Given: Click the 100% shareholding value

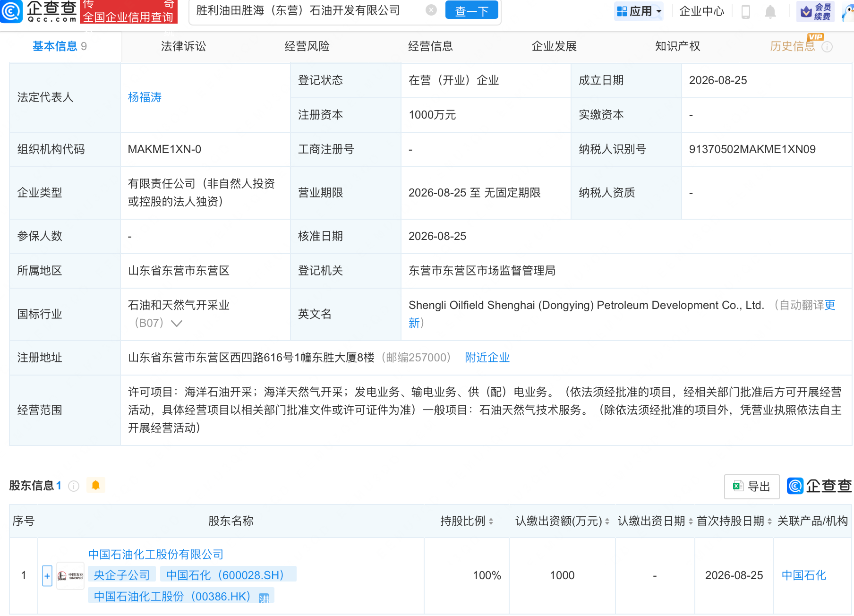Looking at the screenshot, I should [487, 575].
